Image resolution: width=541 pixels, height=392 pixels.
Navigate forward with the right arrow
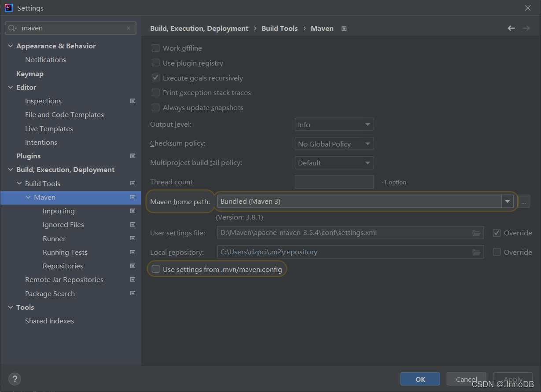click(x=526, y=28)
